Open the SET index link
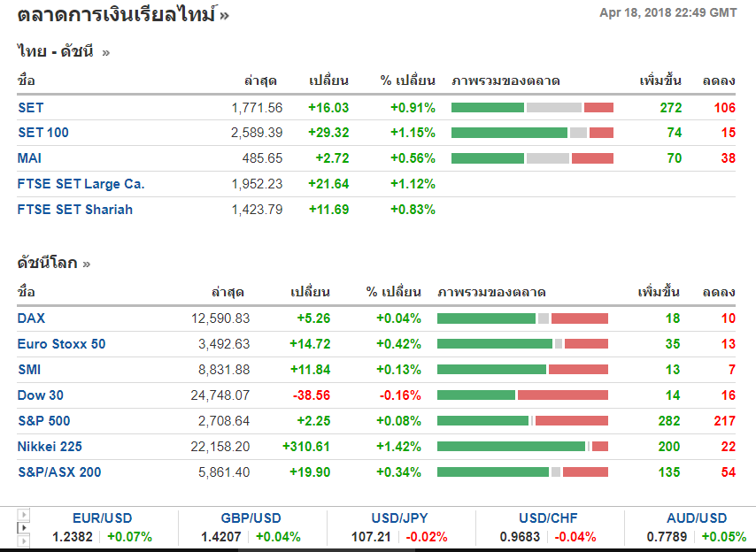The image size is (756, 552). tap(30, 107)
